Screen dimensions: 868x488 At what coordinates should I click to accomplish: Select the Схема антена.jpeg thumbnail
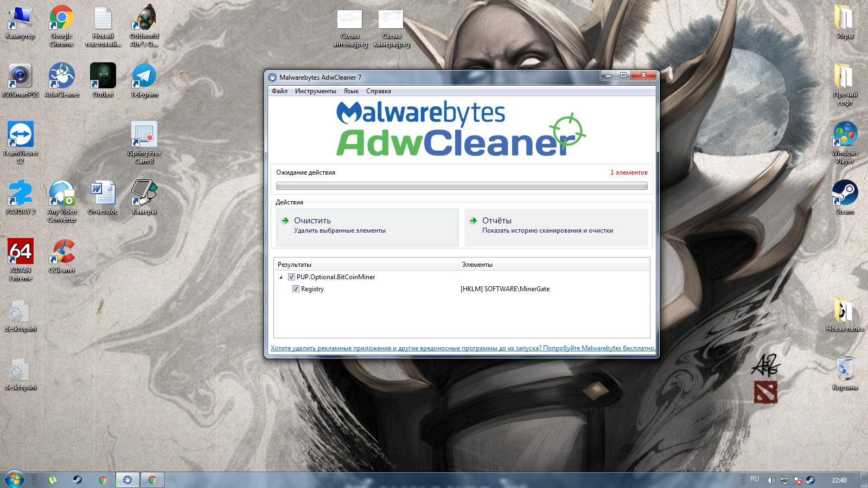[x=350, y=29]
